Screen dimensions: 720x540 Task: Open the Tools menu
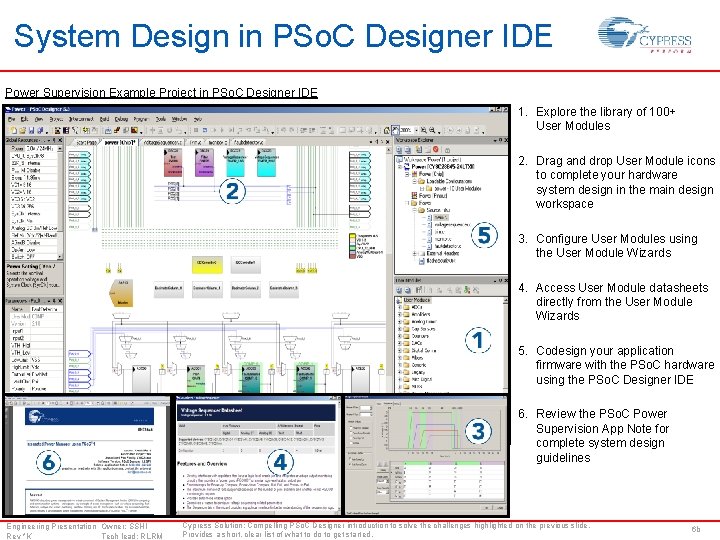click(x=161, y=119)
